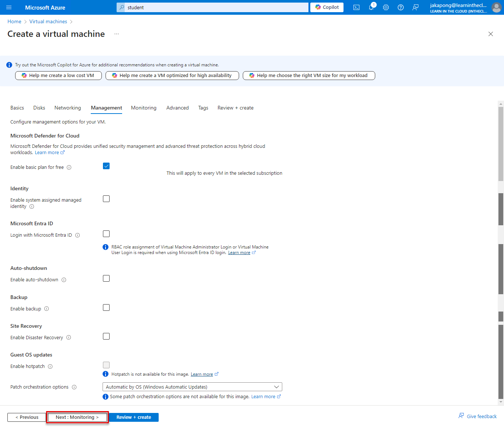Click the Give feedback link

(482, 416)
